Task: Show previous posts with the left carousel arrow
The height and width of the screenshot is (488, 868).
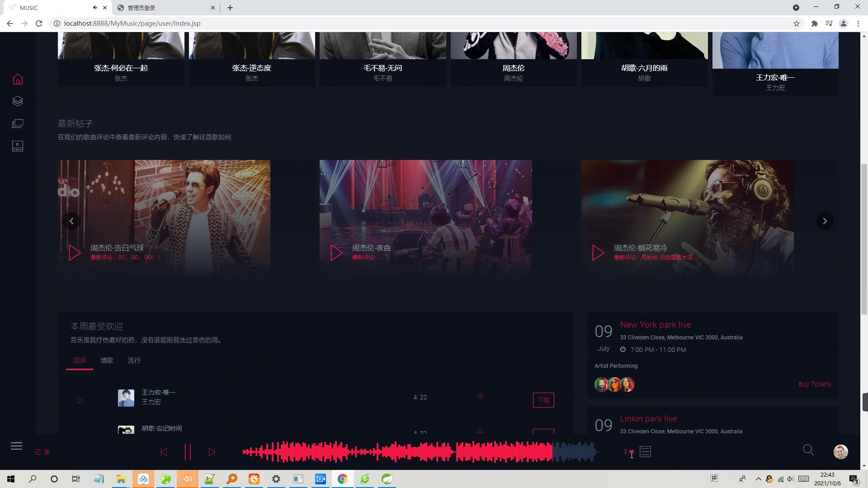Action: pyautogui.click(x=71, y=221)
